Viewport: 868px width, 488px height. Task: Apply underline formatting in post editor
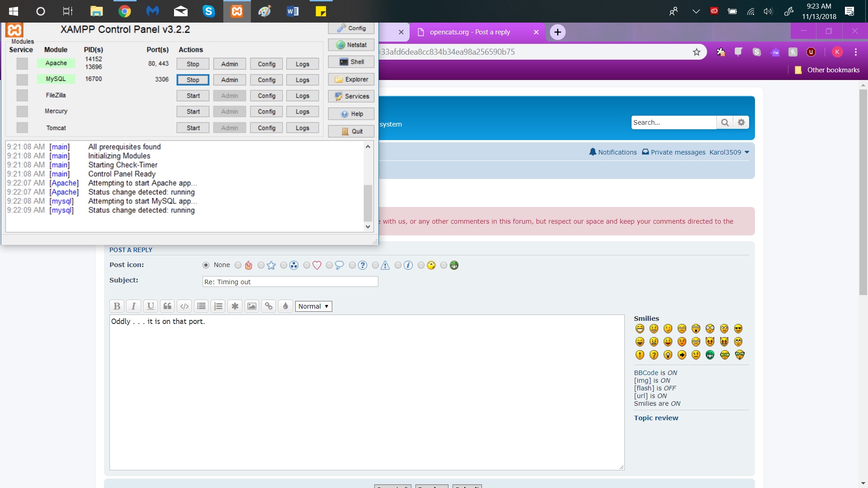151,306
